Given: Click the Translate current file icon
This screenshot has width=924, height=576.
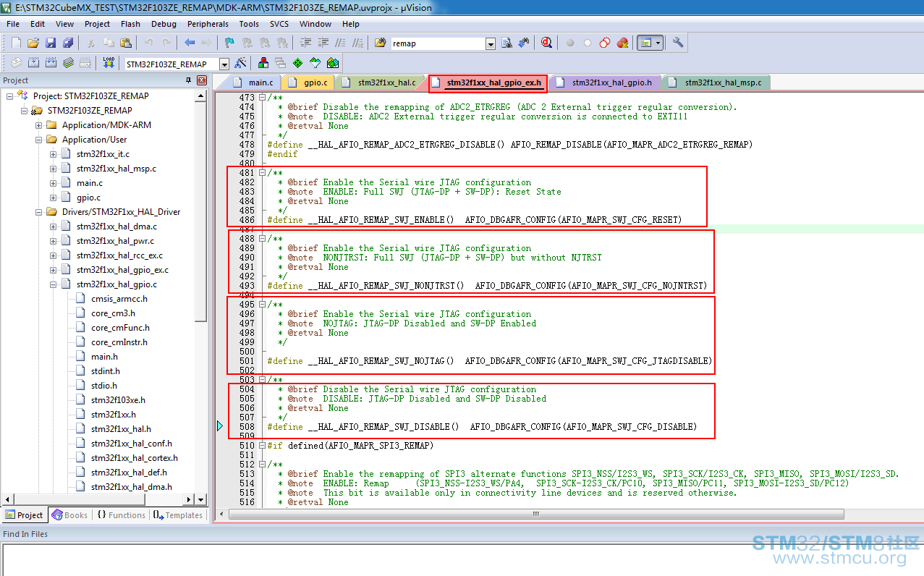Looking at the screenshot, I should [16, 63].
